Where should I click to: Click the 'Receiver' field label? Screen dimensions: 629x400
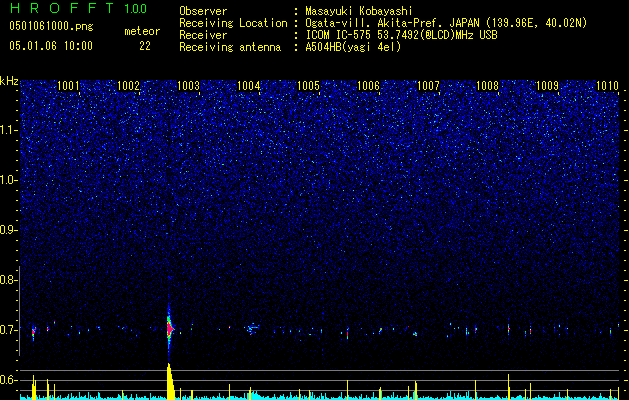click(x=203, y=35)
